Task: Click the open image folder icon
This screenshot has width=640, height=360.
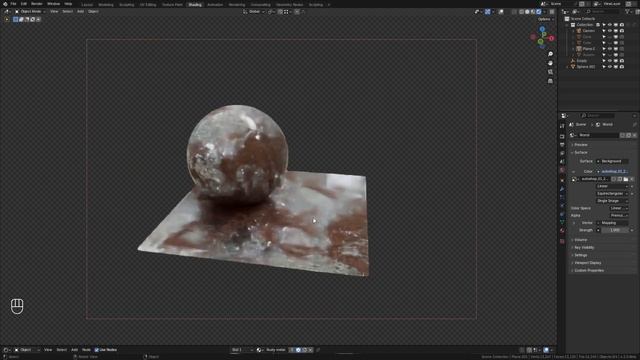Action: pos(626,179)
